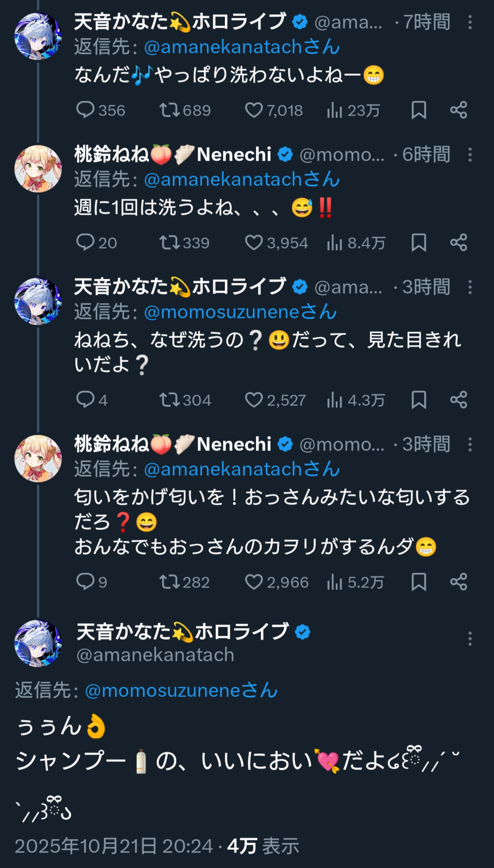This screenshot has height=868, width=494.
Task: View analytics of the 4.3万 views tweet
Action: [334, 400]
